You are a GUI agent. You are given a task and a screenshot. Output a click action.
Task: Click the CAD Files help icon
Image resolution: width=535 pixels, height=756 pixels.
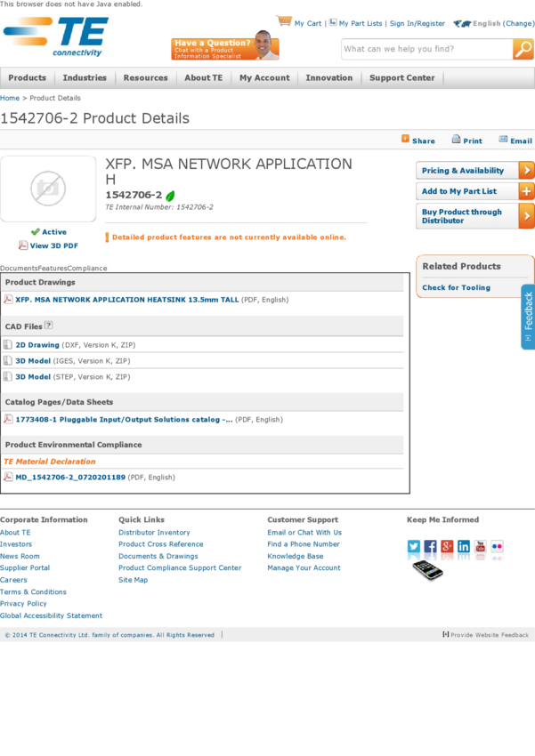[49, 326]
